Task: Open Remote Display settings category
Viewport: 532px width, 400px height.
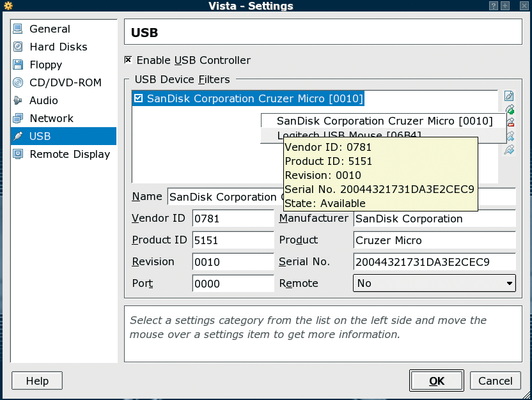Action: click(63, 154)
